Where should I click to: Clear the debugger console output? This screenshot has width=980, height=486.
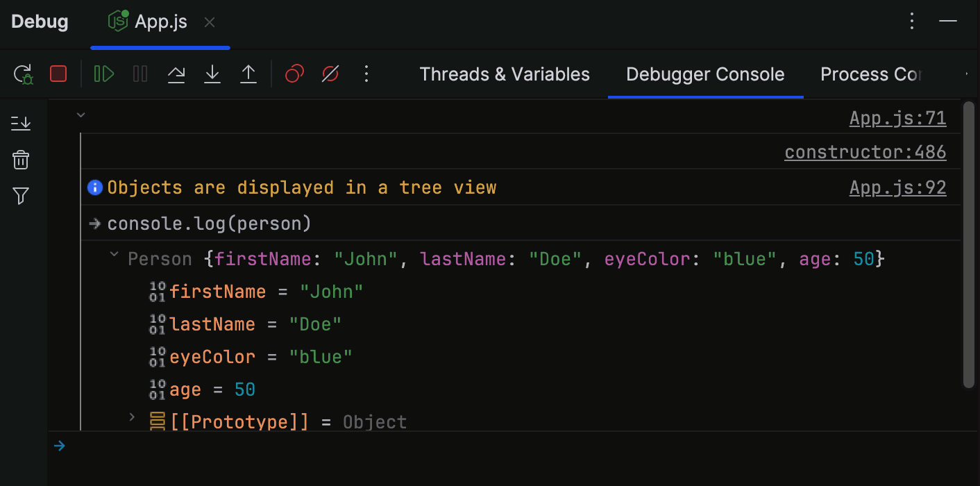21,160
